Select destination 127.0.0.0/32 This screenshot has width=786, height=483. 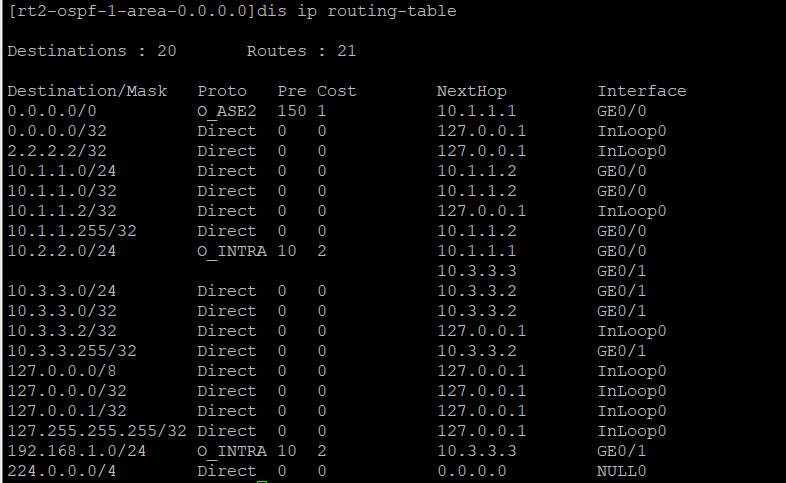[x=67, y=392]
